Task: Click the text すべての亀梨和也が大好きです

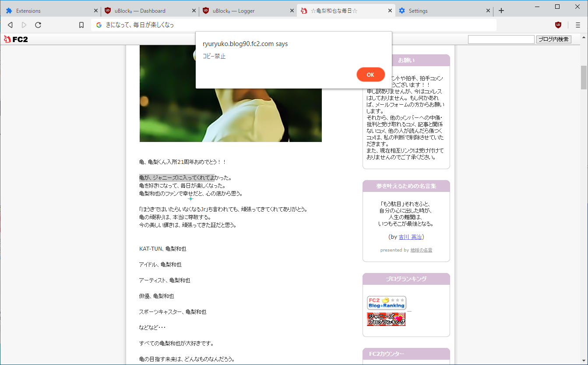Action: click(x=176, y=344)
